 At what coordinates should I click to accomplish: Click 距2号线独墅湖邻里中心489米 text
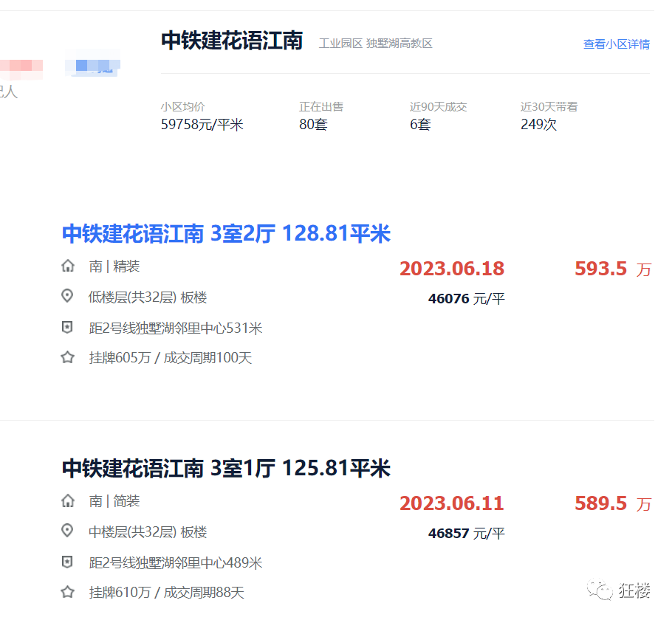(x=175, y=563)
